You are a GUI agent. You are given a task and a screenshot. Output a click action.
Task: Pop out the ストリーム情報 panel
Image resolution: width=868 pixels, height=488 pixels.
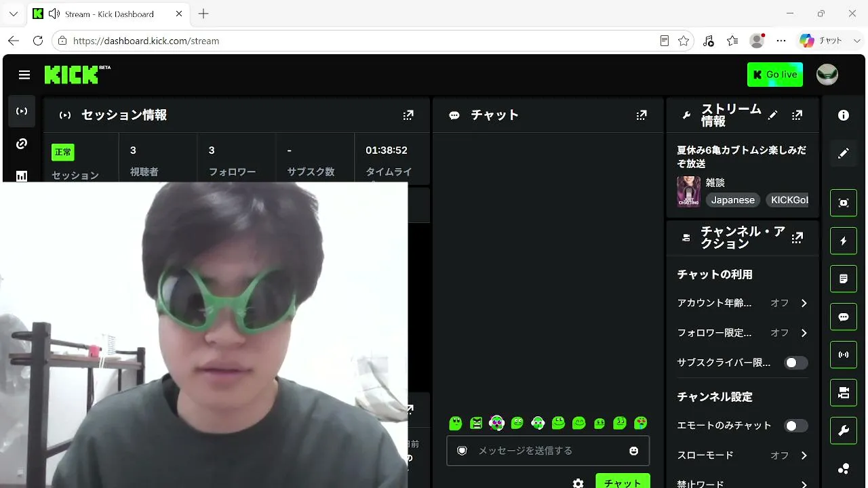click(x=797, y=115)
